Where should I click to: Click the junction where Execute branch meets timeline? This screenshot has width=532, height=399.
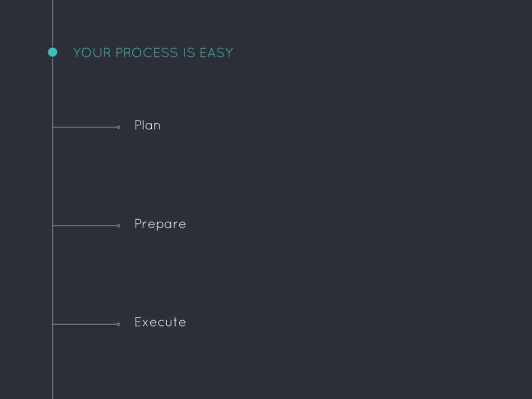pos(52,324)
